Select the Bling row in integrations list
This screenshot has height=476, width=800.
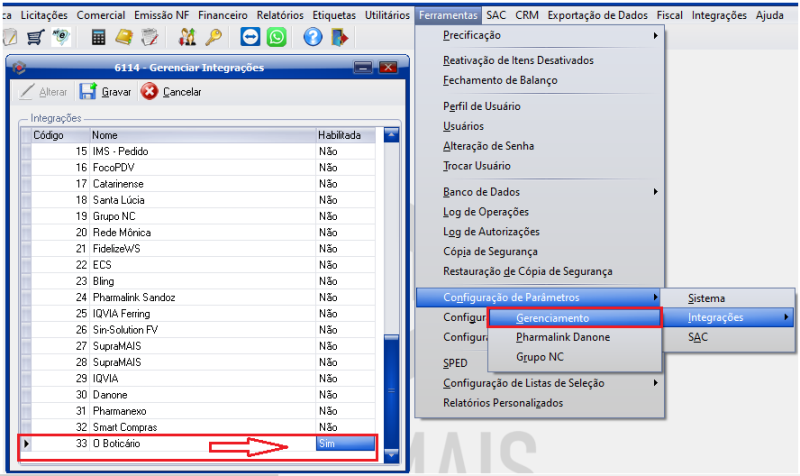coord(200,281)
